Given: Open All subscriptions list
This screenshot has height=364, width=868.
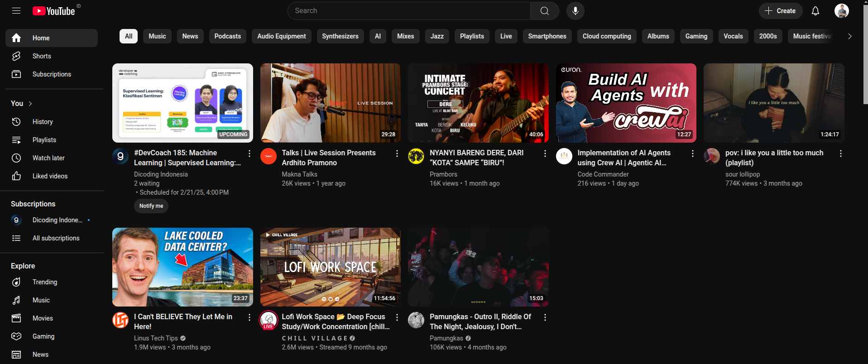Looking at the screenshot, I should [52, 238].
